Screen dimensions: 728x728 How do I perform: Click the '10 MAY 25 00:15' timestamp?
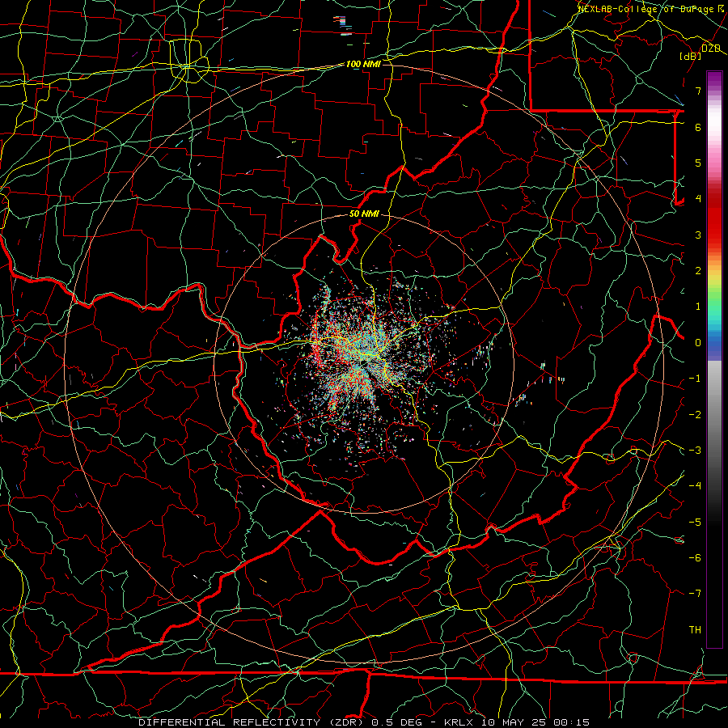535,722
